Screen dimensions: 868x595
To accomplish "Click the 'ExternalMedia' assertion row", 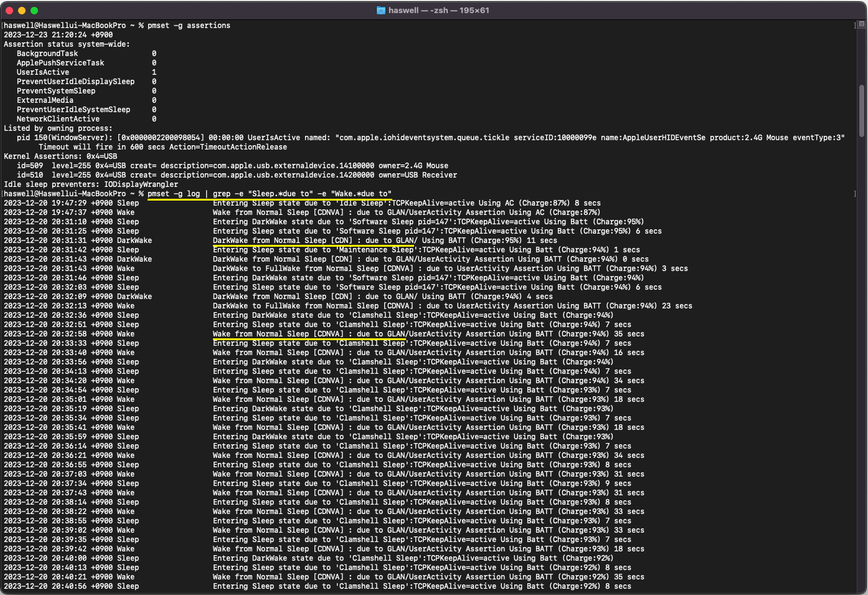I will tap(87, 100).
